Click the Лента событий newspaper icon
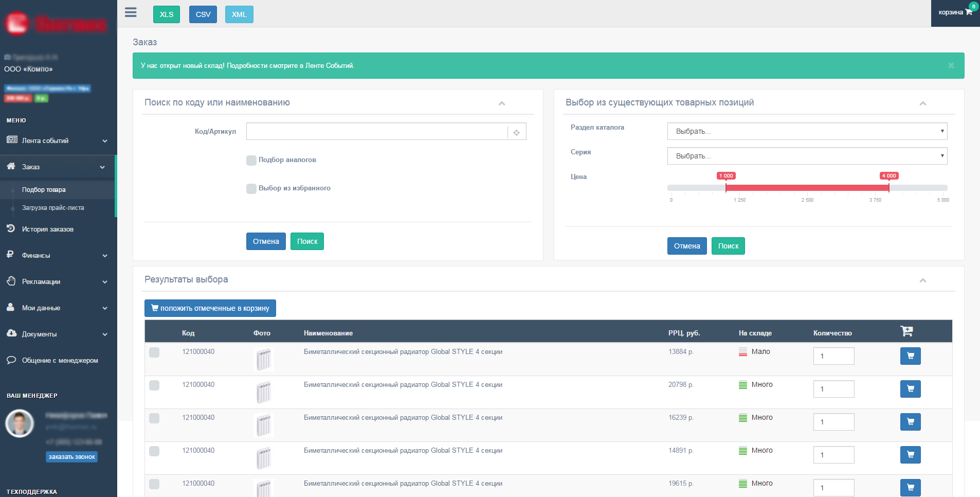The width and height of the screenshot is (980, 497). point(12,140)
